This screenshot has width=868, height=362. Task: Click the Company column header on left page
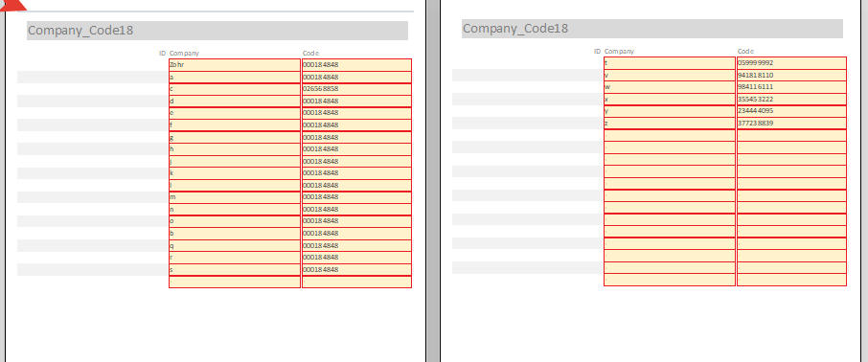coord(184,53)
